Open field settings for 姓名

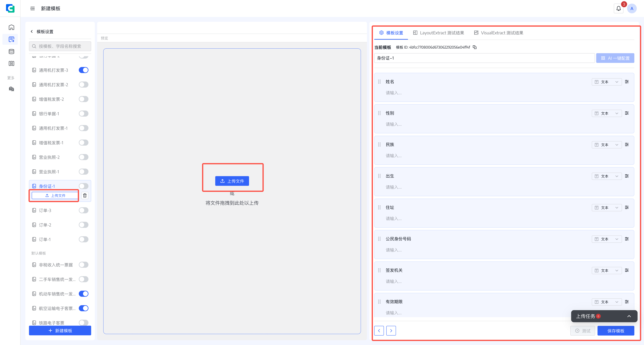click(627, 82)
